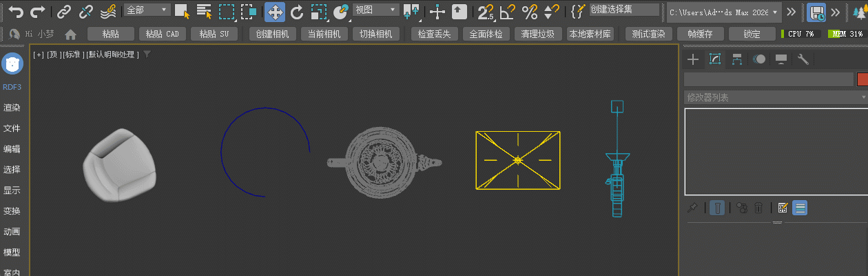The width and height of the screenshot is (868, 276).
Task: Select the Unlink Selection tool
Action: pos(85,12)
